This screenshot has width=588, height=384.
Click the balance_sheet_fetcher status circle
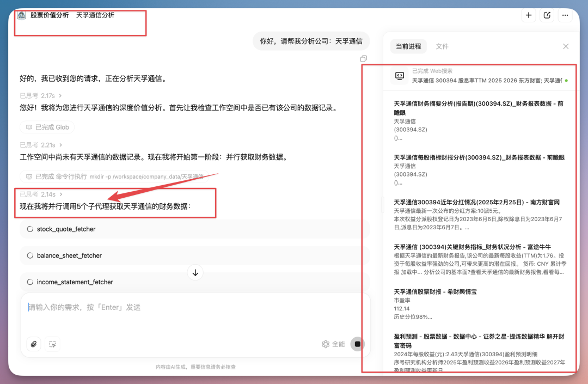(31, 255)
